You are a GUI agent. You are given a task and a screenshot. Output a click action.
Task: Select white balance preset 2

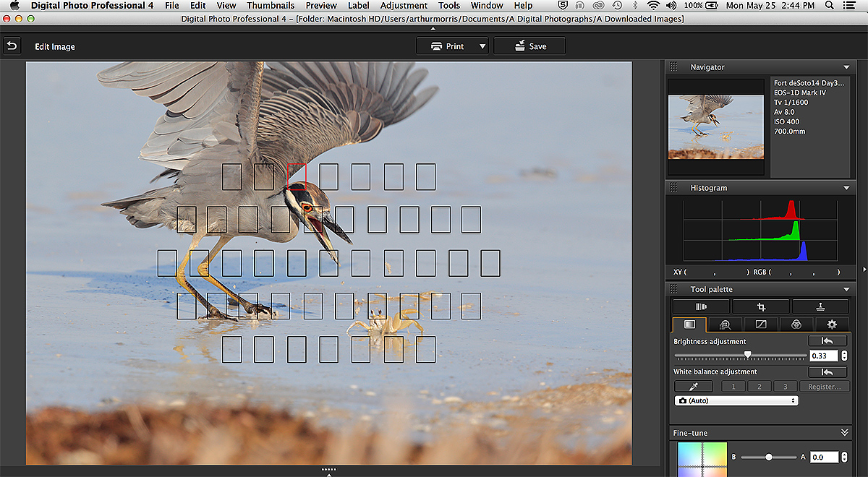pos(759,387)
